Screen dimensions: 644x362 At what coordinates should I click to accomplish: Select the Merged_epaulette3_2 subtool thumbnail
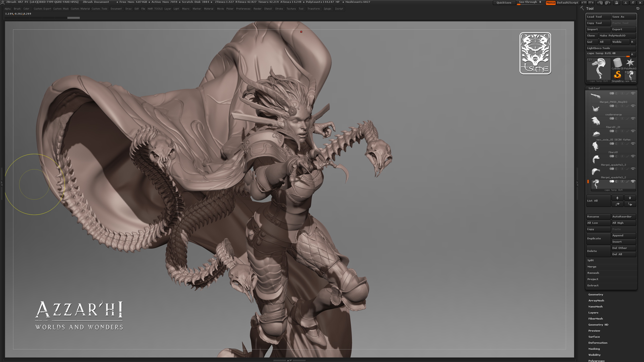tap(596, 171)
